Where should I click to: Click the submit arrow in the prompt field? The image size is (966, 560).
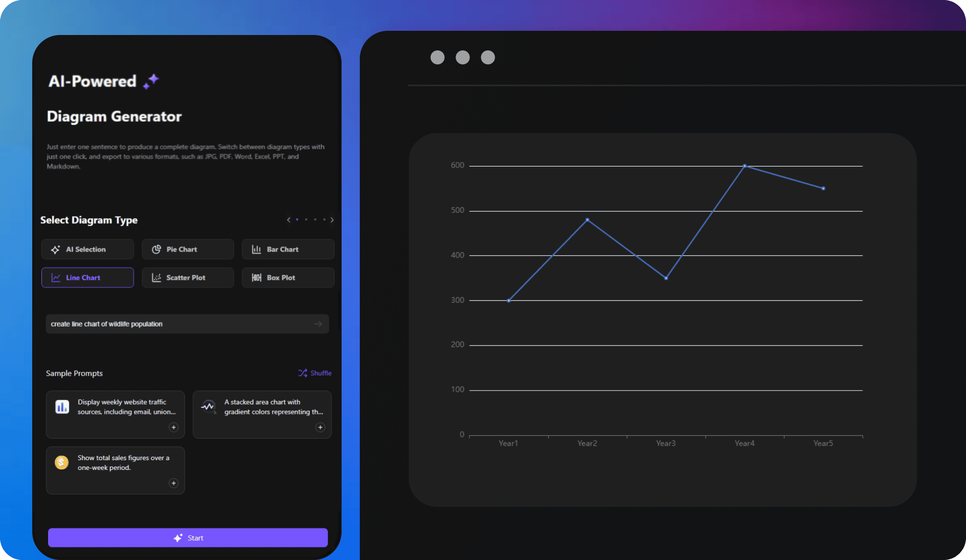[x=318, y=324]
